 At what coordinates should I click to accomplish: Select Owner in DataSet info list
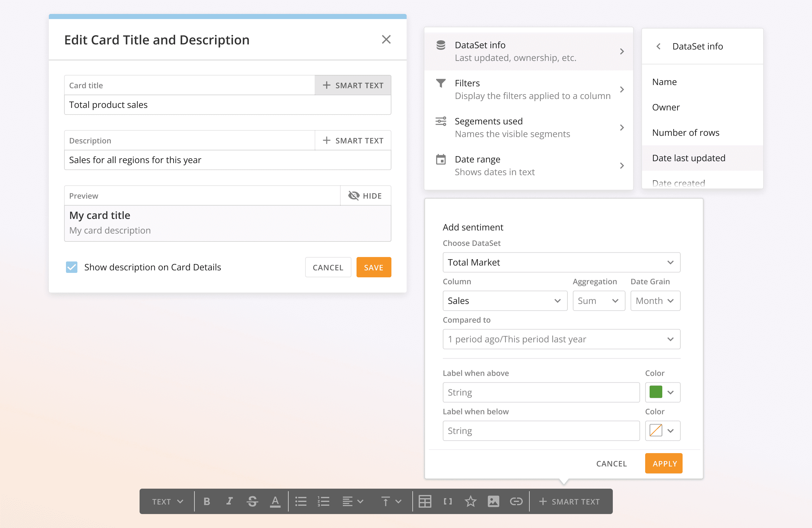(702, 107)
